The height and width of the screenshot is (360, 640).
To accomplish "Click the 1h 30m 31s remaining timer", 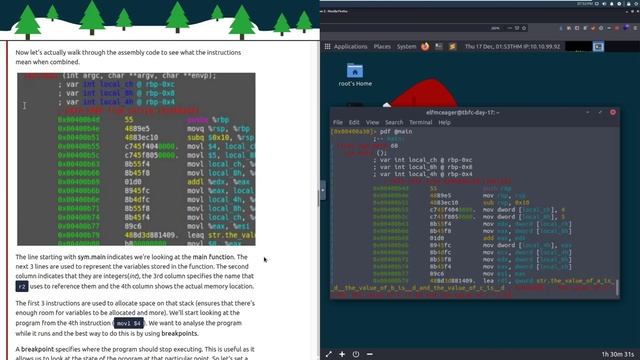I will tap(618, 354).
